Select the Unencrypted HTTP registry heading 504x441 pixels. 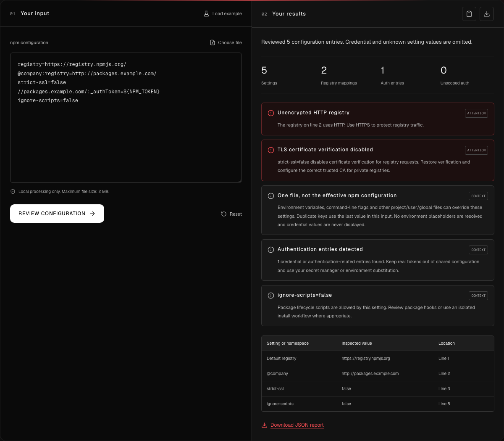(x=313, y=113)
